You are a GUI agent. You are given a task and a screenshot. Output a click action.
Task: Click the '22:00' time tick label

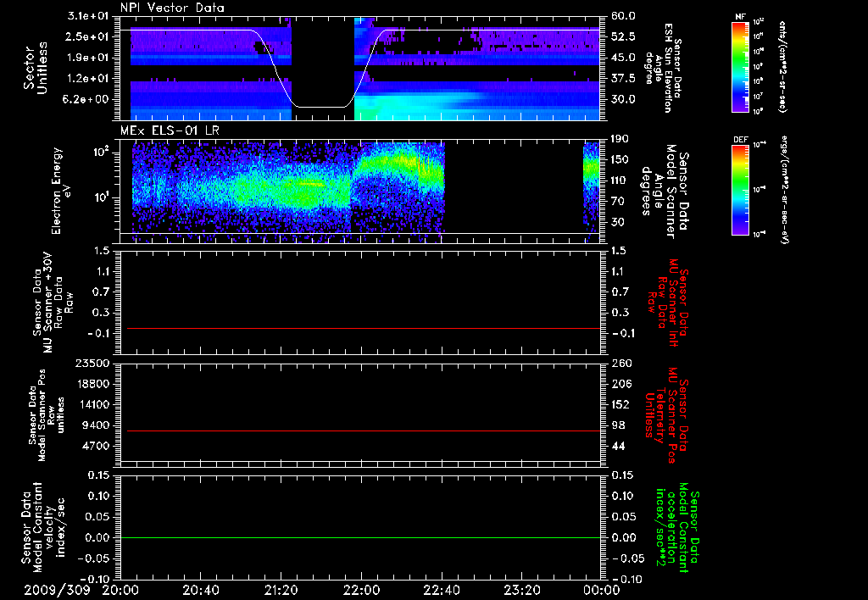tap(361, 591)
